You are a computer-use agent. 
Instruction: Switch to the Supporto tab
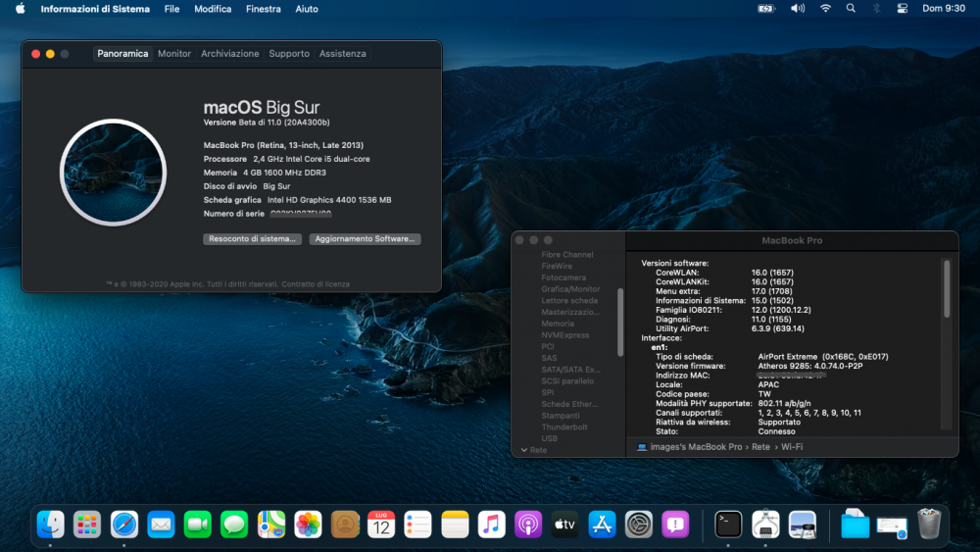(x=289, y=54)
